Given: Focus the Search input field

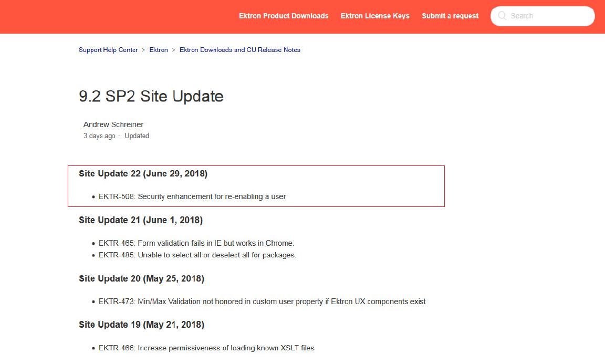Looking at the screenshot, I should [543, 16].
